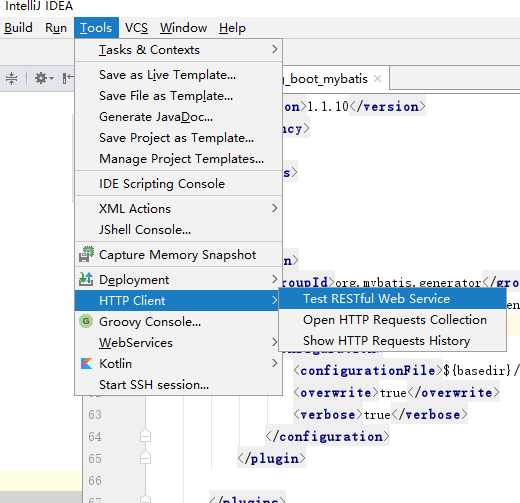Click line number 63 in the gutter

coord(95,415)
